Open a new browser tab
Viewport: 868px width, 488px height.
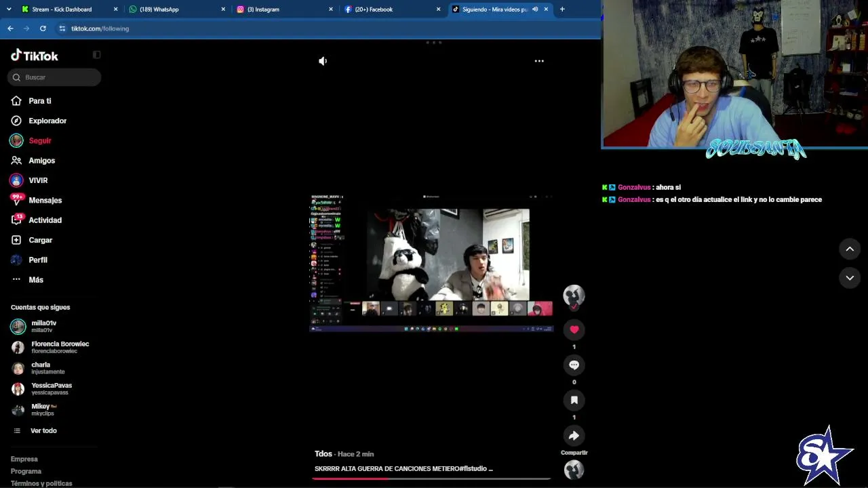562,9
